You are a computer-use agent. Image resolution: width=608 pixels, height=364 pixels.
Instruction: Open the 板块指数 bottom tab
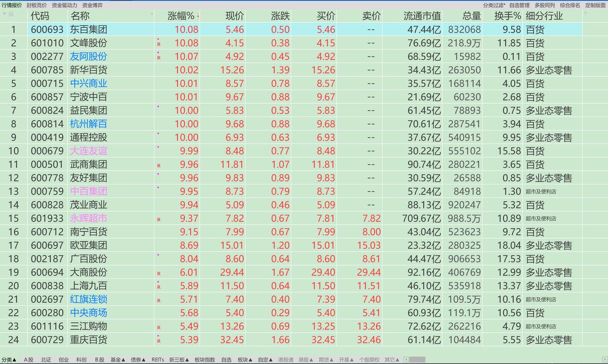205,360
